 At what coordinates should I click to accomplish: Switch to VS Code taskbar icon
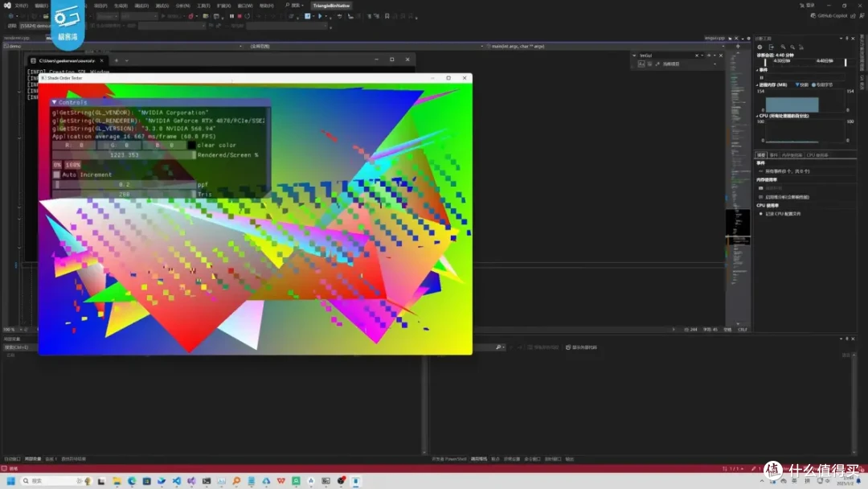[x=177, y=481]
